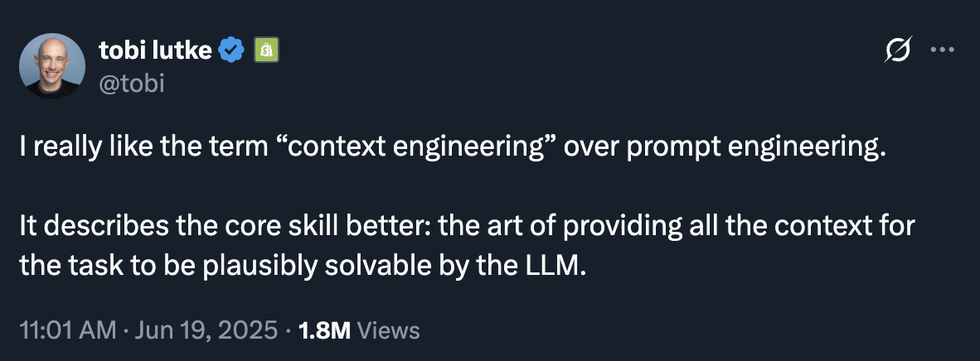Click the bold 1.8M view count
This screenshot has height=361, width=980.
click(x=324, y=330)
